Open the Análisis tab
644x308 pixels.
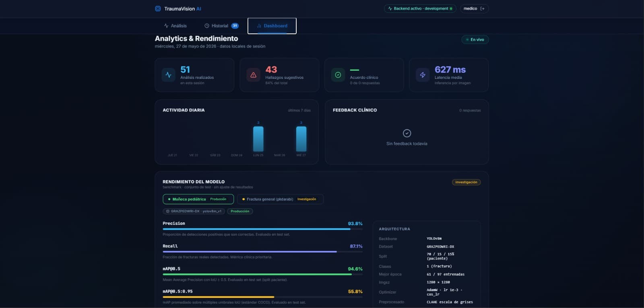pyautogui.click(x=175, y=26)
